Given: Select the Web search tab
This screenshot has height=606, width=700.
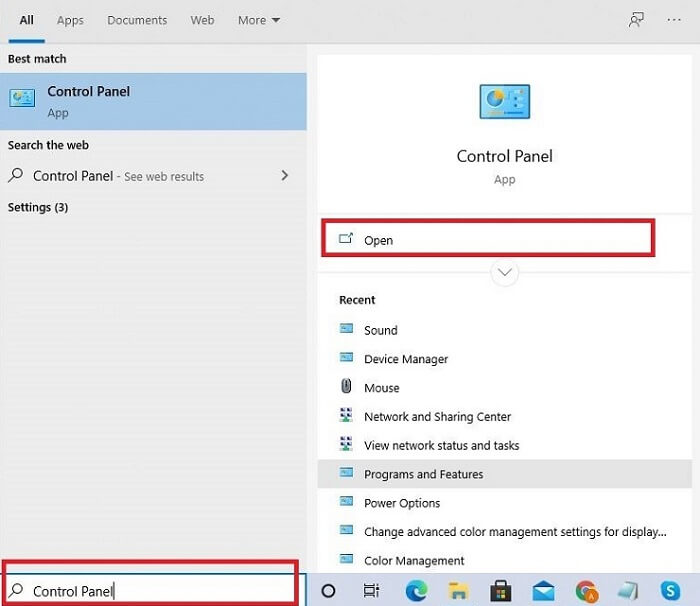Looking at the screenshot, I should tap(202, 20).
